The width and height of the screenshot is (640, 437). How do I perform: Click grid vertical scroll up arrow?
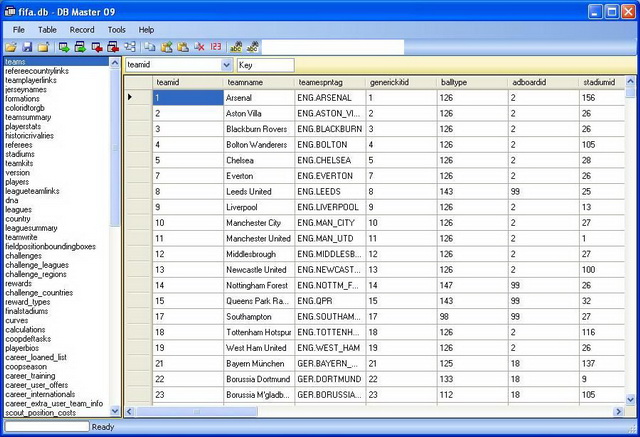pyautogui.click(x=630, y=81)
